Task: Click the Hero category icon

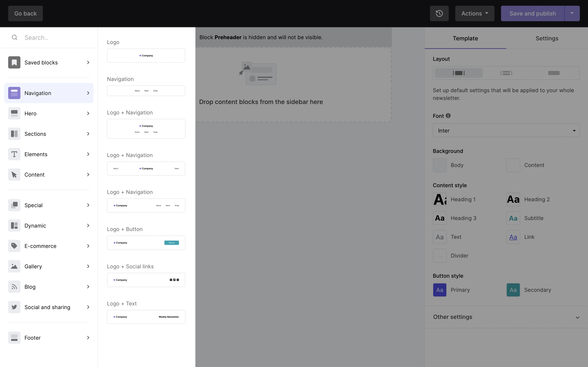Action: point(14,113)
